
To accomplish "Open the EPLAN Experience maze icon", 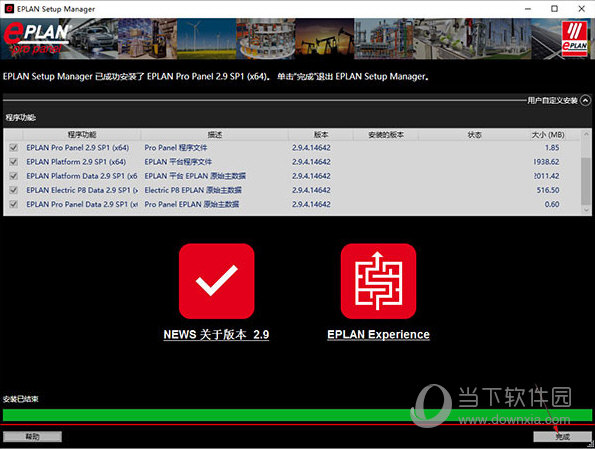I will (378, 281).
